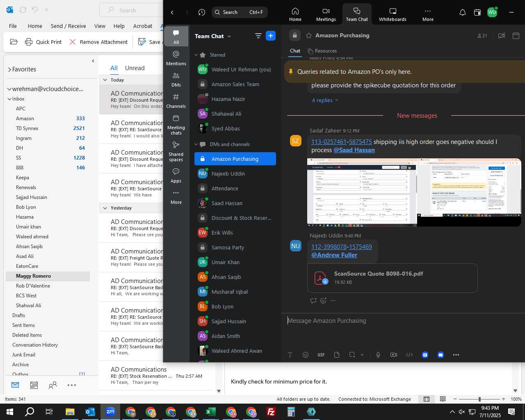The image size is (525, 420).
Task: Go back with Zoom back arrow
Action: [x=172, y=12]
